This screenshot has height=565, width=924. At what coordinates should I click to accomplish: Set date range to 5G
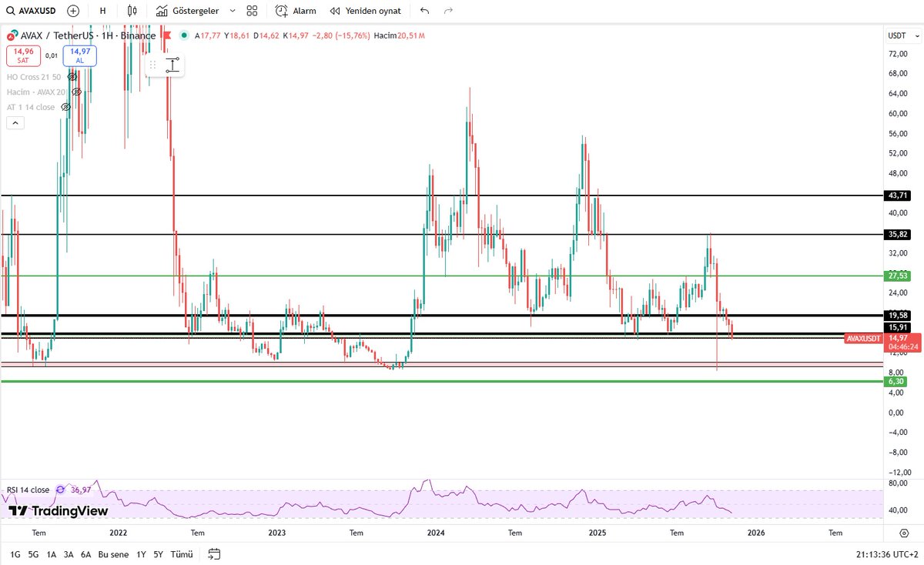pyautogui.click(x=33, y=553)
